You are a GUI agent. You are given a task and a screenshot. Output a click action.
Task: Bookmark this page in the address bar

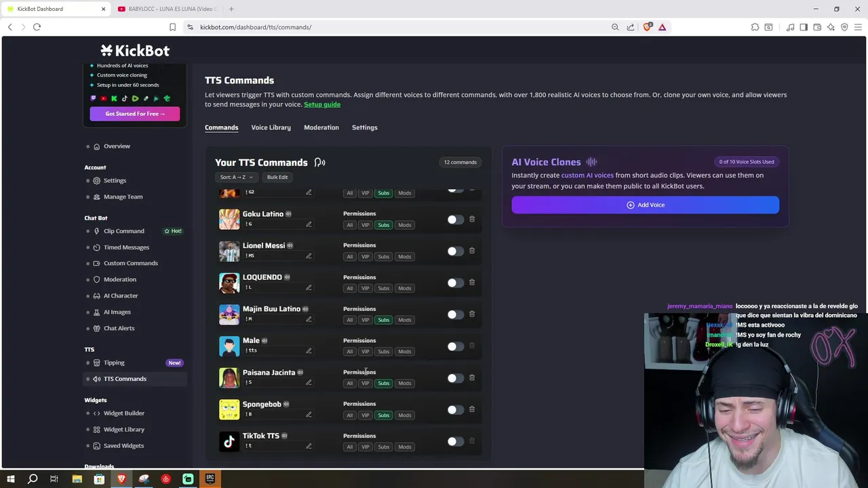coord(172,27)
